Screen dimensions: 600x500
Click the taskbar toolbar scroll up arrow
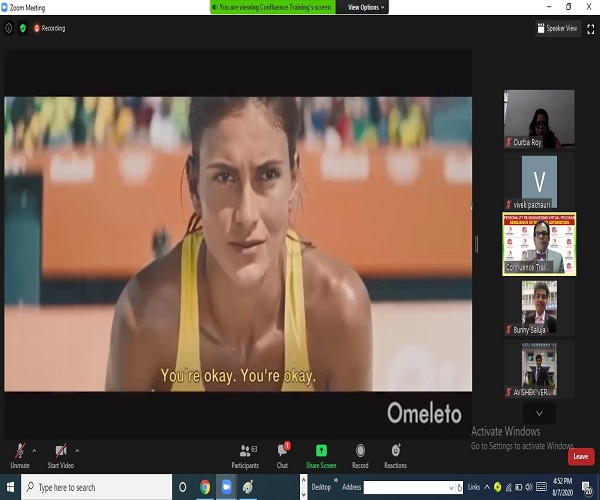(303, 480)
